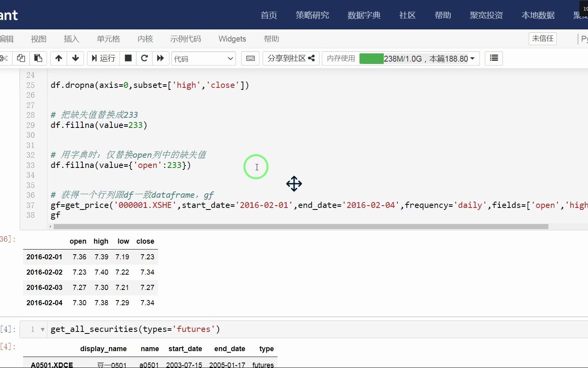
Task: Click the 'low' column header
Action: coord(123,241)
